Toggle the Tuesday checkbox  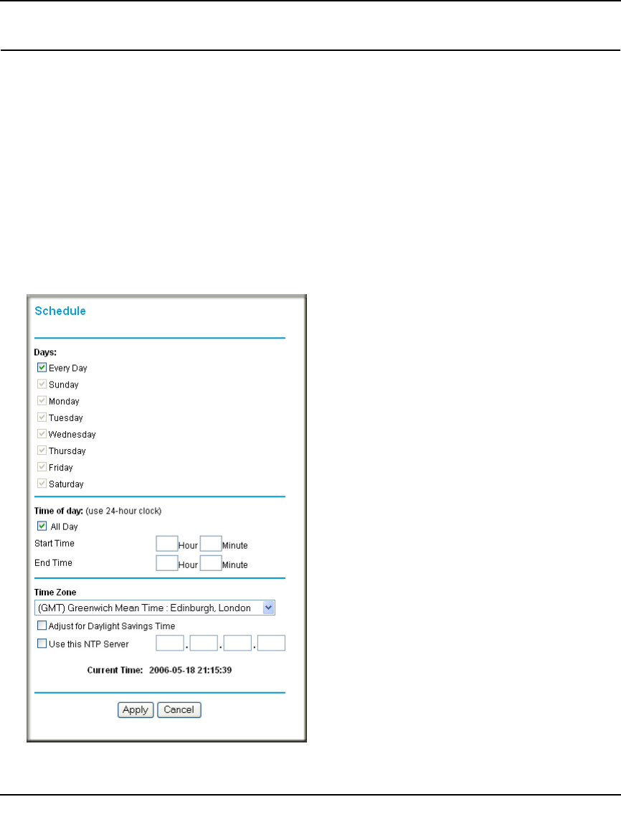pos(42,417)
